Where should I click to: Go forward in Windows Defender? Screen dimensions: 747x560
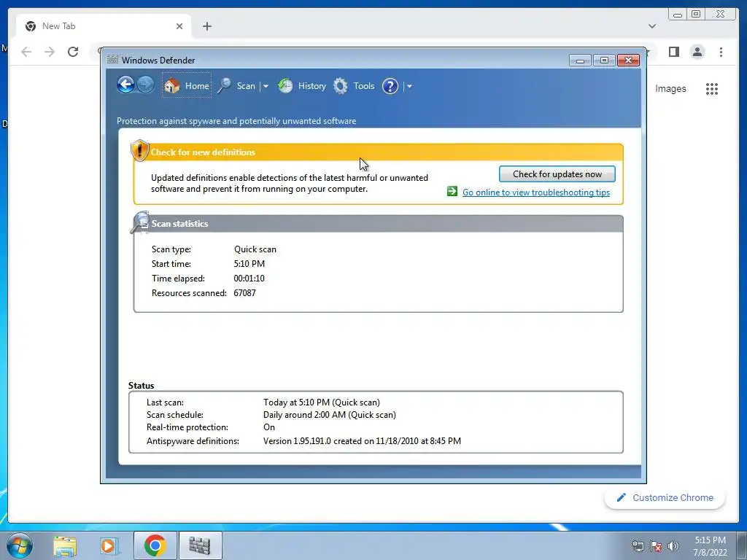pos(146,85)
